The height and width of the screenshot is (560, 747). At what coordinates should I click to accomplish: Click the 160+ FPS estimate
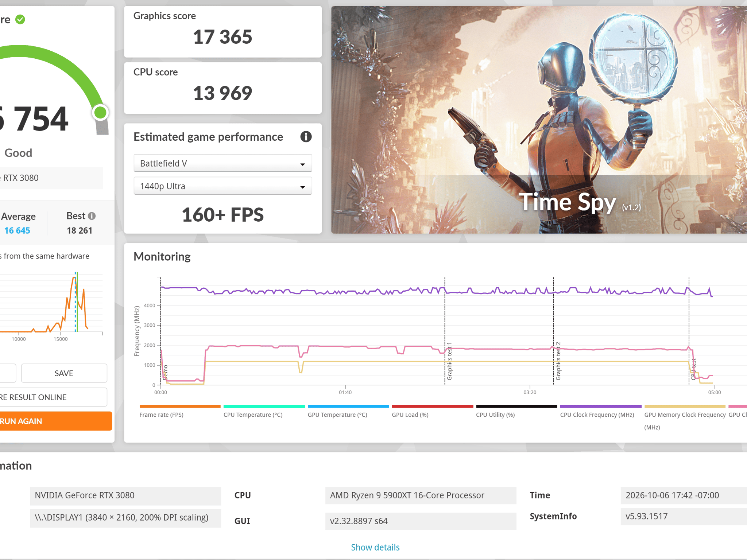(x=222, y=214)
